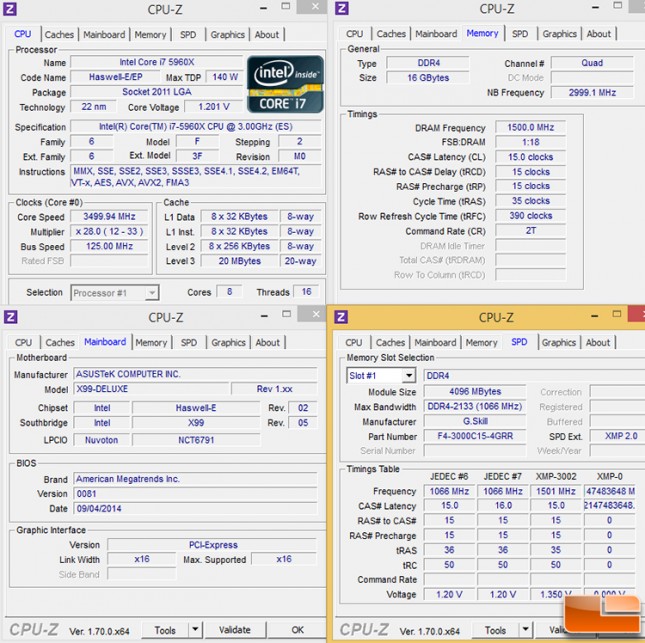Click CPU-Z app icon in top-left window
The width and height of the screenshot is (645, 643).
tap(9, 9)
